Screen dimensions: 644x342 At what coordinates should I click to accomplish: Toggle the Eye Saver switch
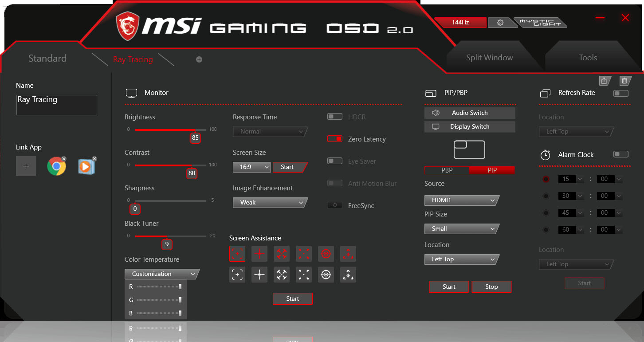335,161
